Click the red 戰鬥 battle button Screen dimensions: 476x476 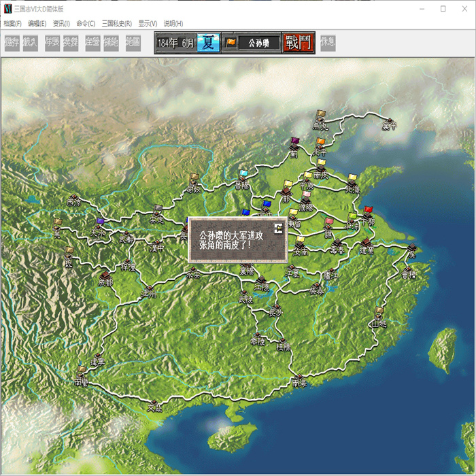(x=299, y=43)
